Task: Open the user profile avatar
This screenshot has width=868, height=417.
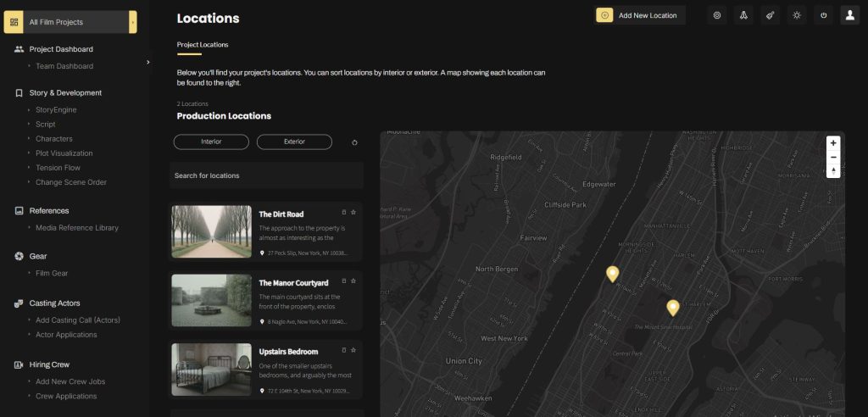Action: (x=849, y=15)
